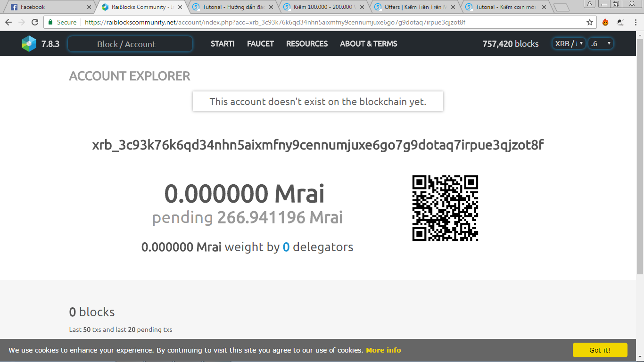Dismiss cookies with Got it! button

pos(600,350)
